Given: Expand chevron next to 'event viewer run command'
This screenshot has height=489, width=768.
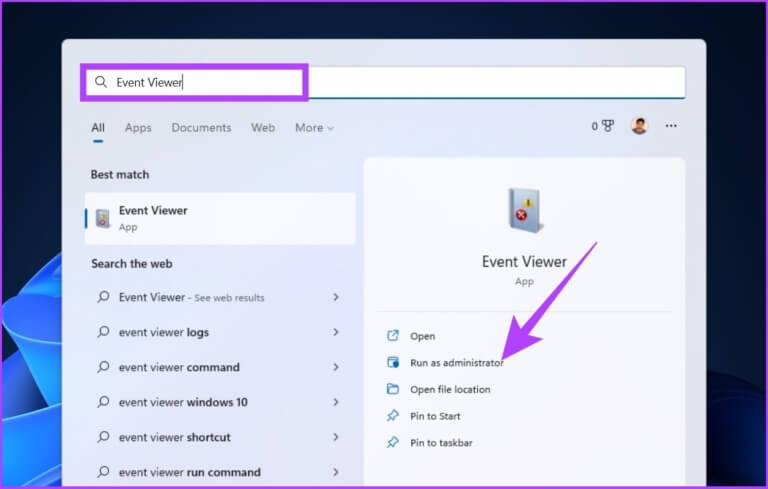Looking at the screenshot, I should tap(336, 472).
